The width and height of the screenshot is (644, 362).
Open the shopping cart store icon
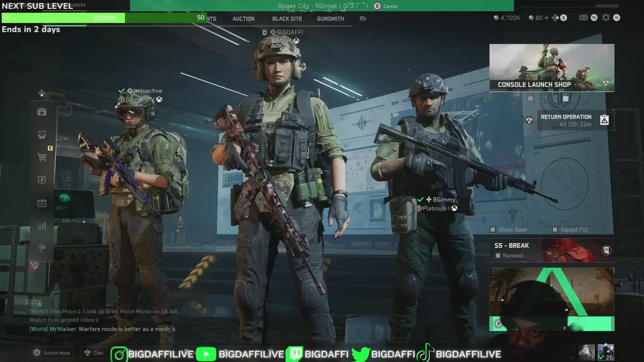click(42, 157)
